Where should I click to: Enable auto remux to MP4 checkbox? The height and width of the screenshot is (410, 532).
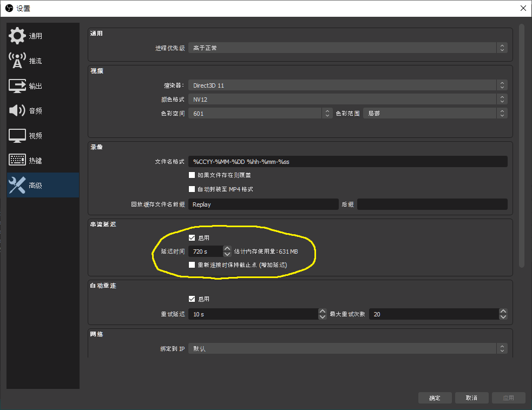click(x=192, y=189)
